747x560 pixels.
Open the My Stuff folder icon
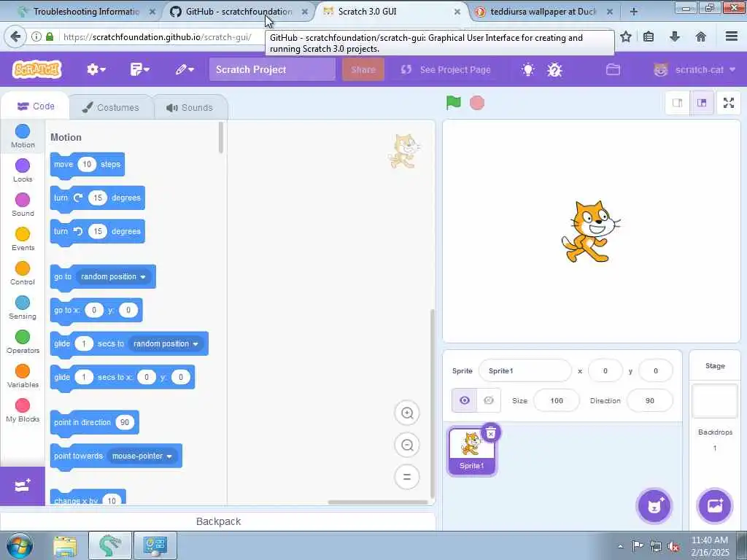(613, 69)
